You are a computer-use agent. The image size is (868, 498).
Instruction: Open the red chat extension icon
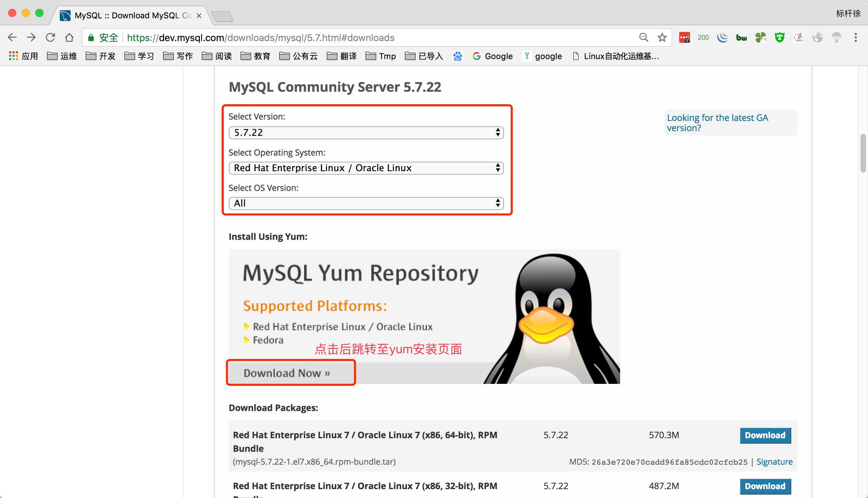point(684,37)
